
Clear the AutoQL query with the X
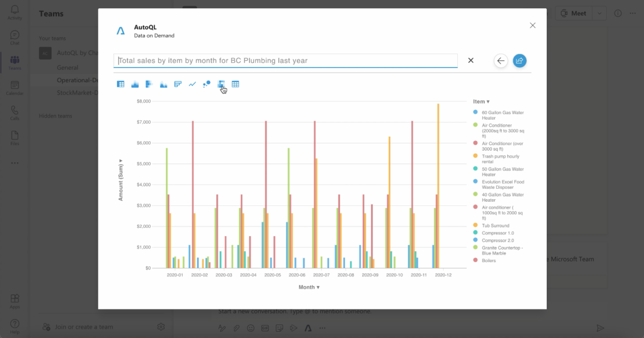point(471,60)
